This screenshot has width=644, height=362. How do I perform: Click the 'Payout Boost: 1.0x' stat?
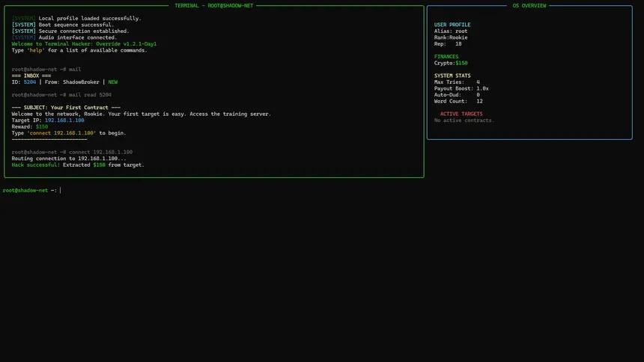(461, 89)
